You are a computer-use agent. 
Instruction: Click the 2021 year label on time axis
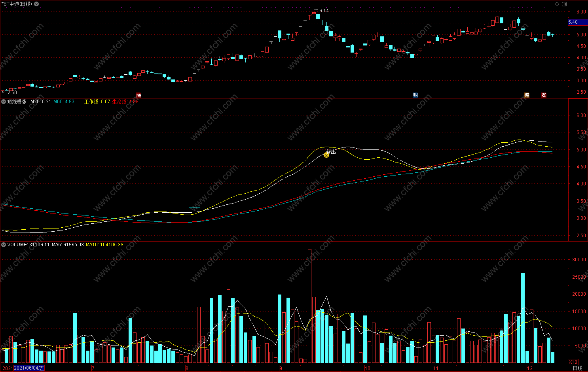(8, 368)
